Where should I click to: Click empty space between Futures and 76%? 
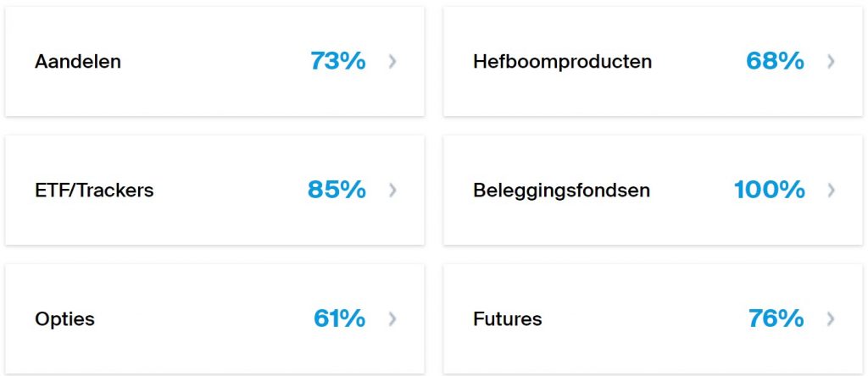644,319
